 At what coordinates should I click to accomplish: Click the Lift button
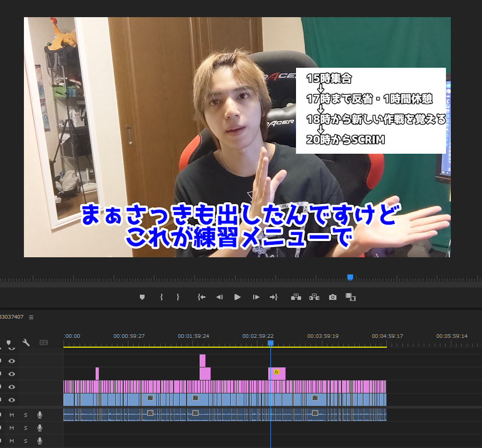tap(296, 297)
